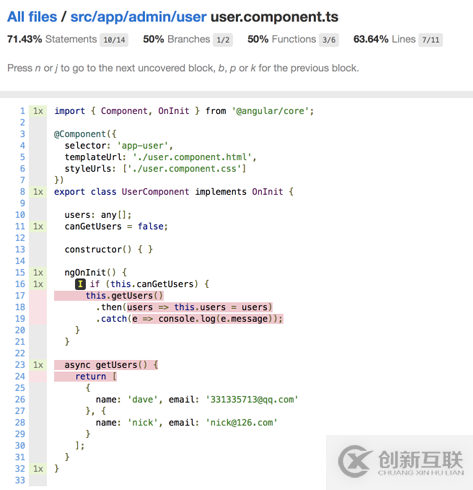This screenshot has width=473, height=490.
Task: Click the selector 'app-user' line
Action: [x=119, y=146]
